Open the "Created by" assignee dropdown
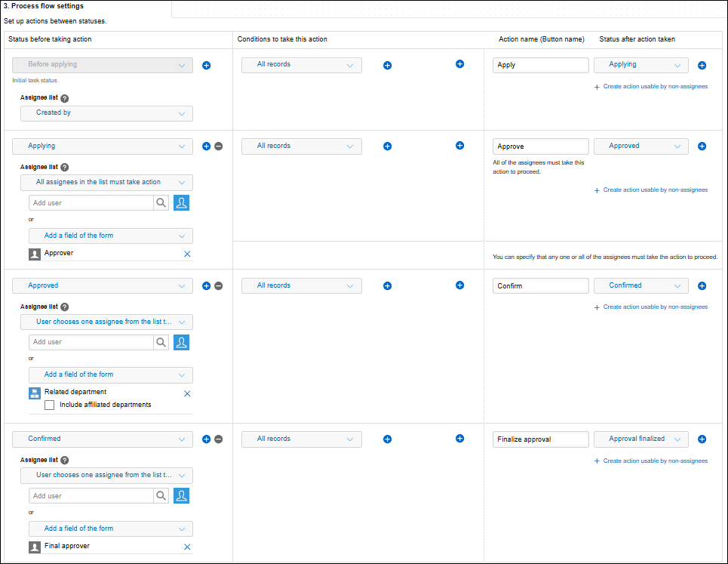The image size is (728, 564). pyautogui.click(x=106, y=112)
